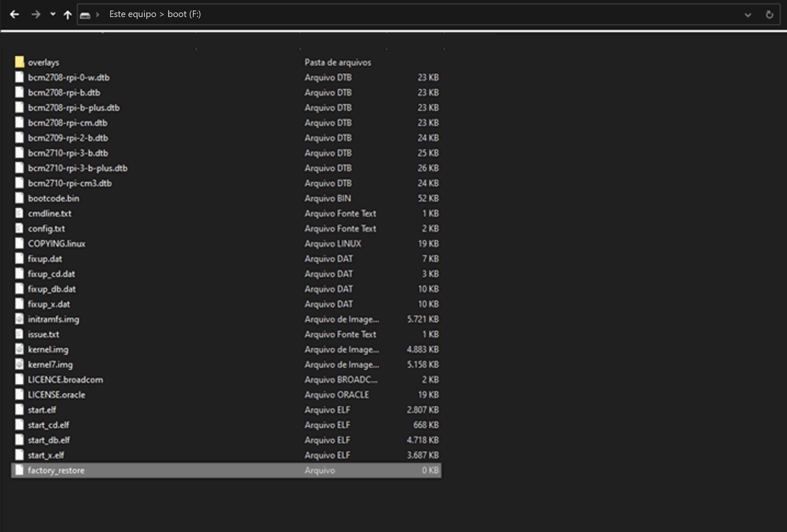Viewport: 787px width, 532px height.
Task: Click the Forward navigation arrow
Action: pos(36,14)
